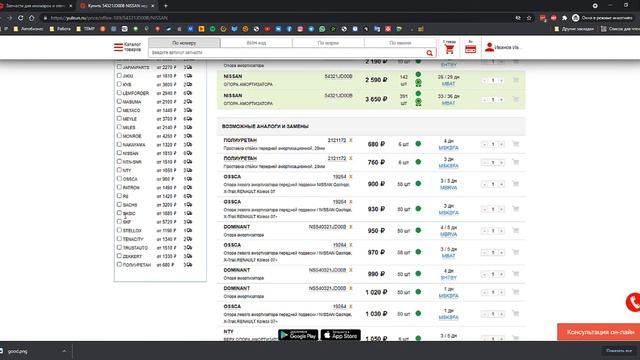Tick the JAPANPARTS brand checkbox
Screen dimensions: 640x360
[119, 67]
